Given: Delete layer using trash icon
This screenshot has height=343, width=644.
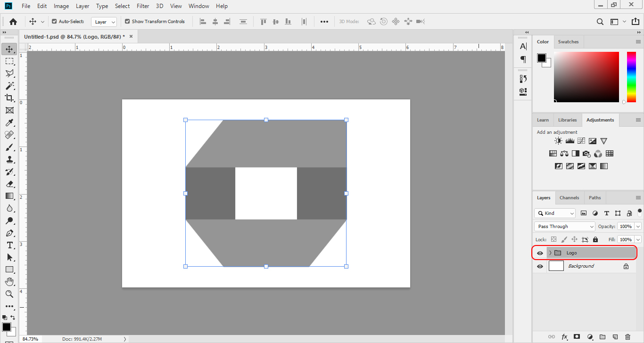Looking at the screenshot, I should pos(627,337).
